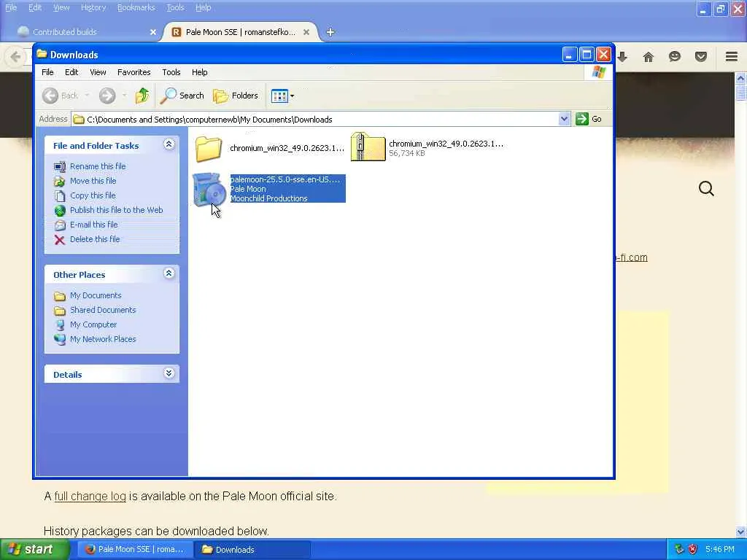Click the 5:46 PM clock
The image size is (747, 560).
pos(720,550)
